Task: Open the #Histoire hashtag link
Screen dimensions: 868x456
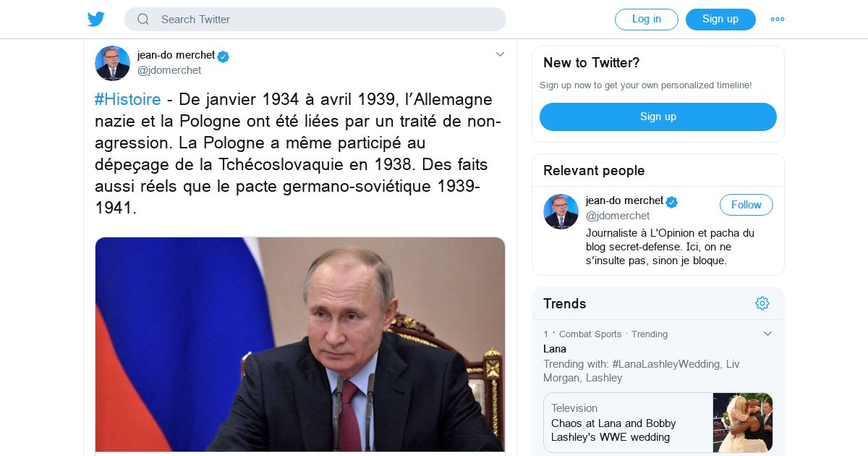Action: tap(128, 100)
